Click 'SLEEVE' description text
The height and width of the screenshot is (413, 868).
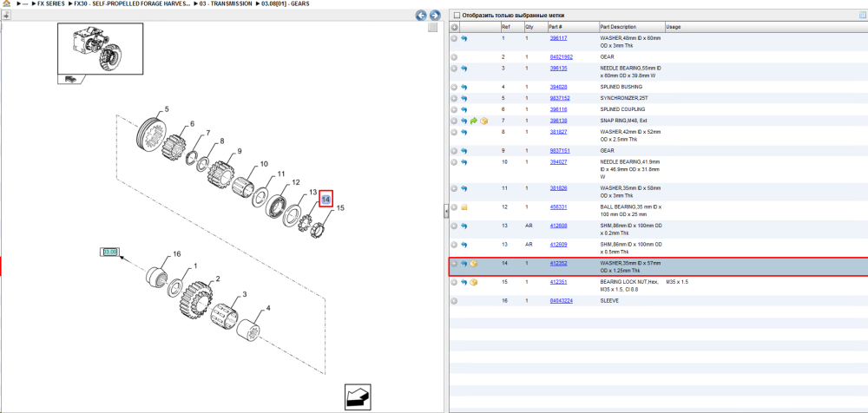coord(609,301)
